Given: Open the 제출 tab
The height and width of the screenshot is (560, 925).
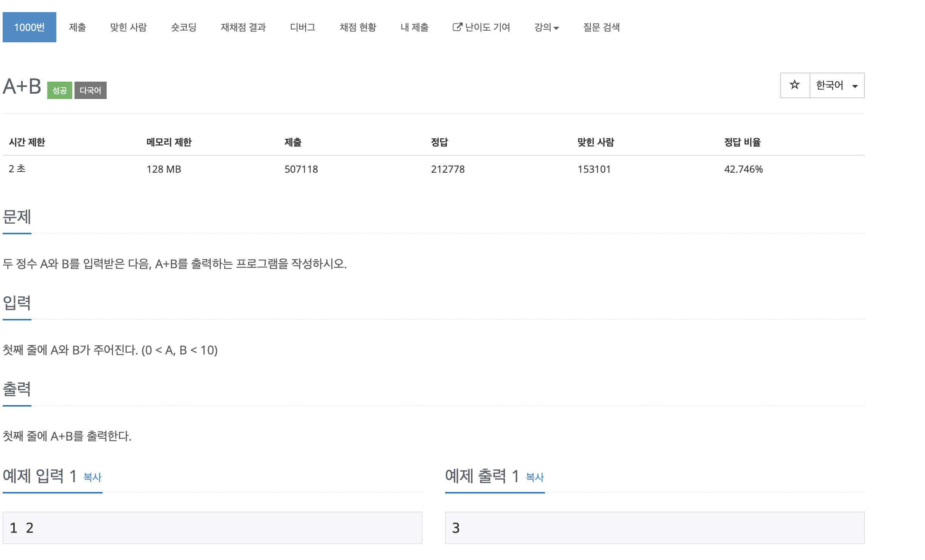Looking at the screenshot, I should 77,27.
